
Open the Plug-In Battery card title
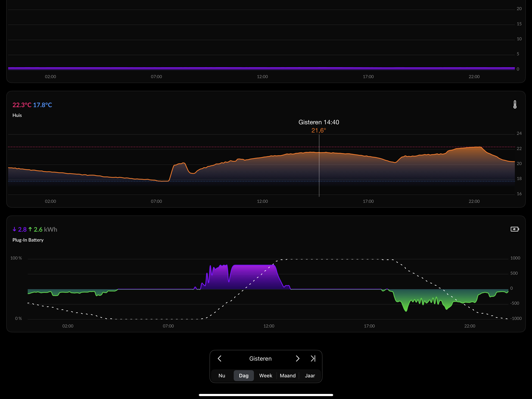coord(28,240)
